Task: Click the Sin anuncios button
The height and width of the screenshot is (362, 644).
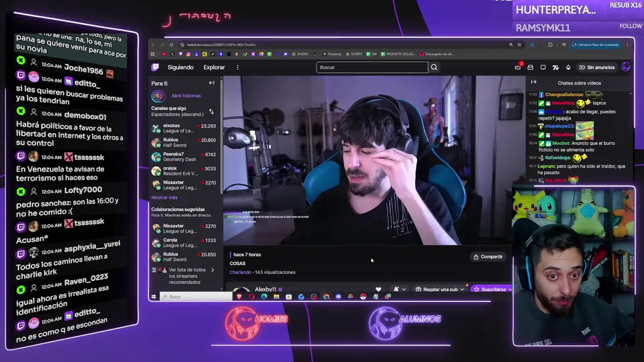Action: pos(597,67)
